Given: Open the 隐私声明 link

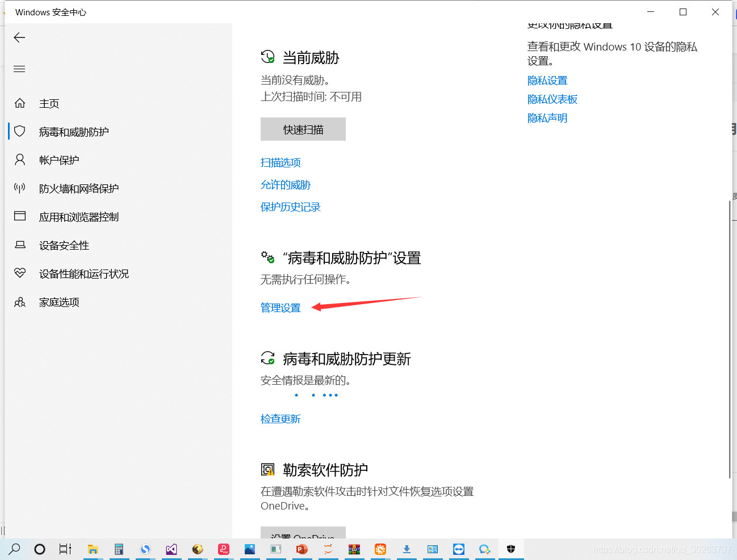Looking at the screenshot, I should 547,119.
